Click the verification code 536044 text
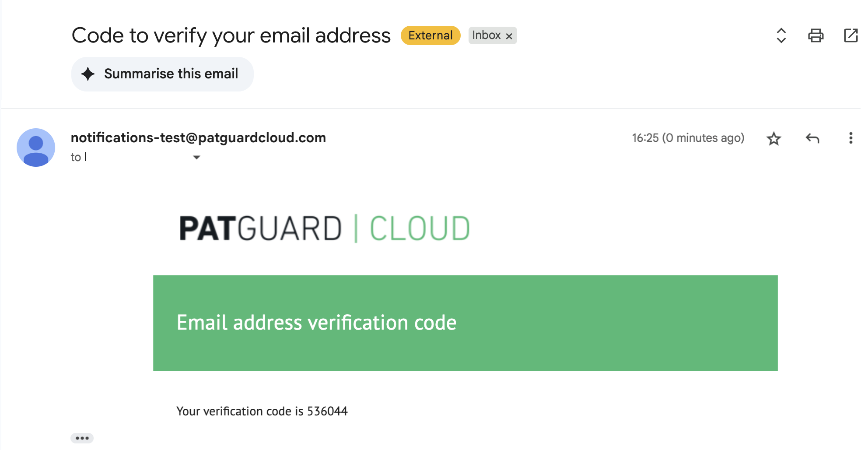The height and width of the screenshot is (450, 868). tap(327, 411)
